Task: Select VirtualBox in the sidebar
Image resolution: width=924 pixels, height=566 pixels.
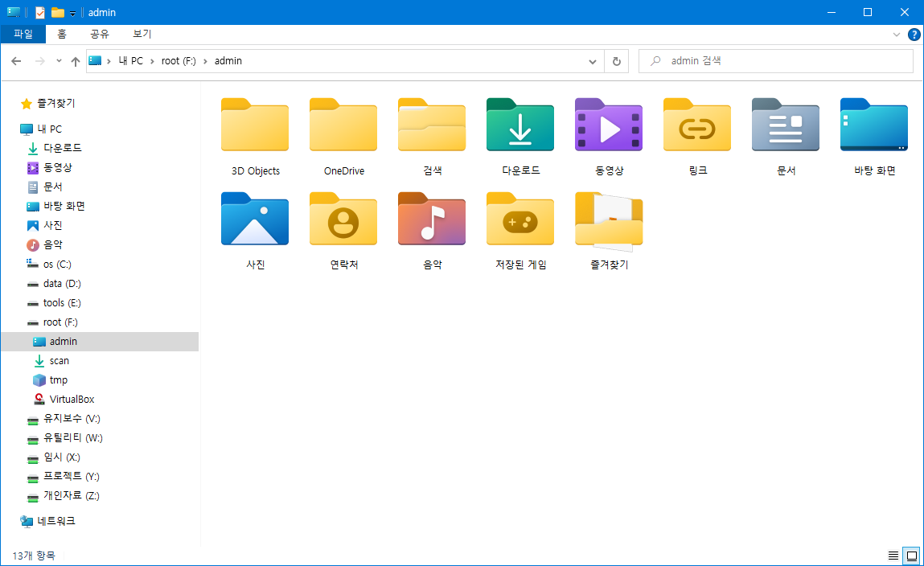Action: point(72,400)
